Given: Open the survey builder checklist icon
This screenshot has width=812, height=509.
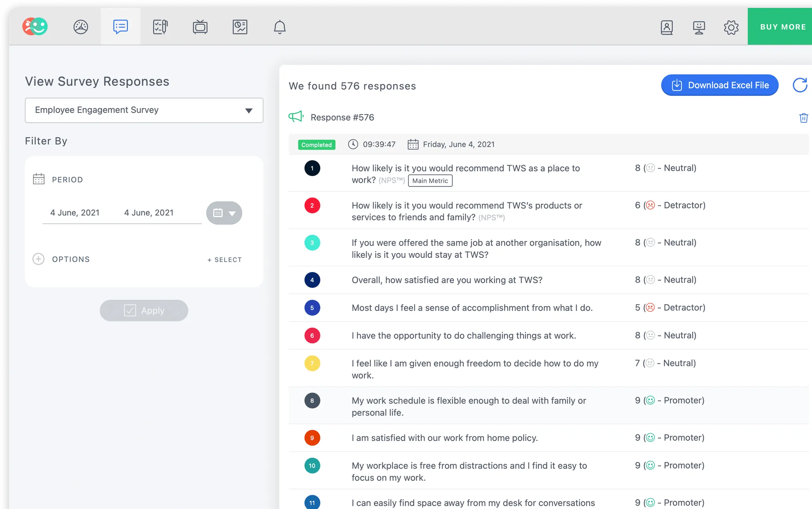Looking at the screenshot, I should point(160,27).
